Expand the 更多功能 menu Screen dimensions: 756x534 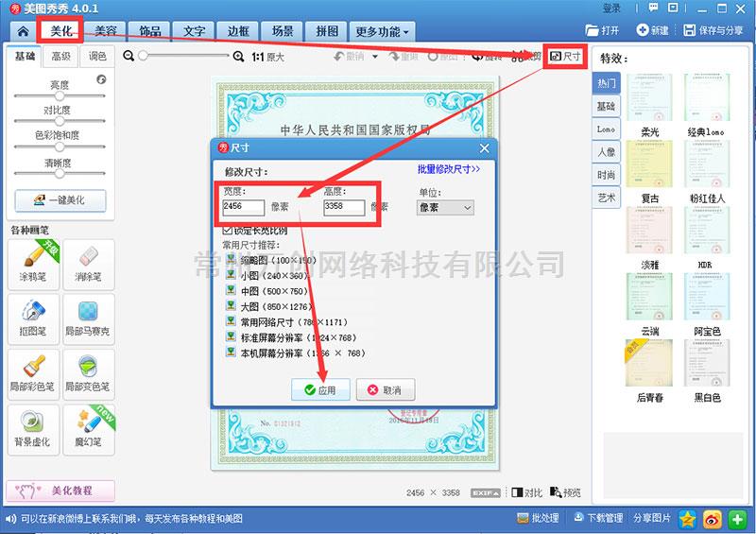tap(382, 31)
